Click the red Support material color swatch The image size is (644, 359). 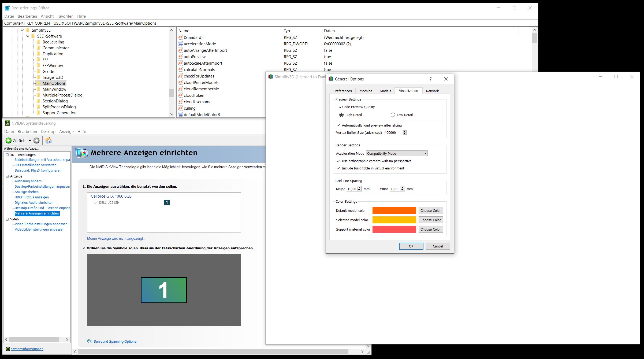pyautogui.click(x=394, y=229)
